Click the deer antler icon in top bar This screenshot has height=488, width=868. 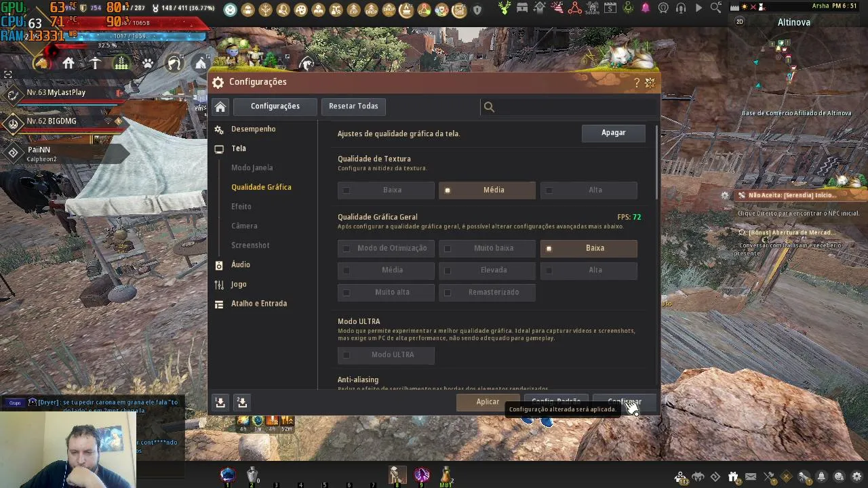click(x=505, y=9)
